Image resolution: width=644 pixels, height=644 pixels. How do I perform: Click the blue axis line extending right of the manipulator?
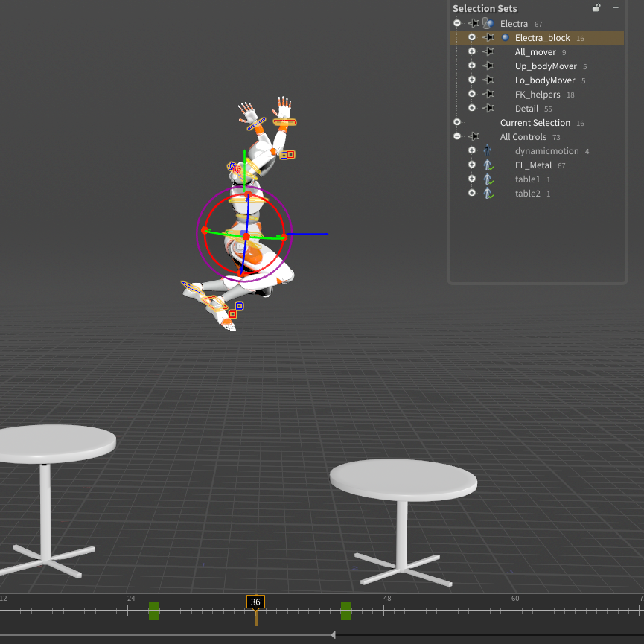point(307,234)
